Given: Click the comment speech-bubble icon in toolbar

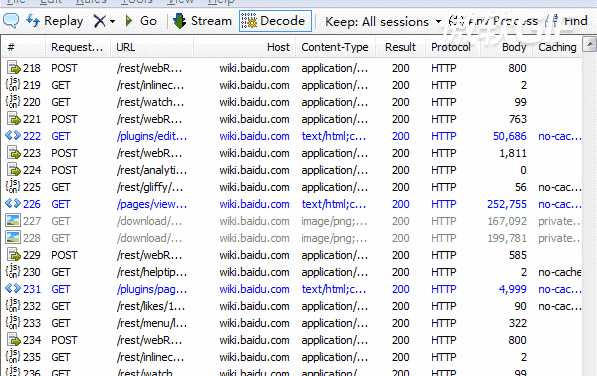Looking at the screenshot, I should pos(11,21).
